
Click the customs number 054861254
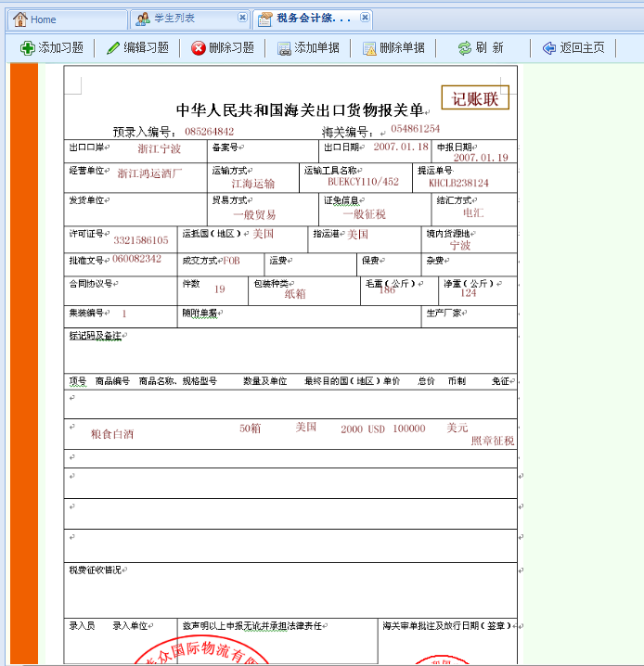click(416, 129)
